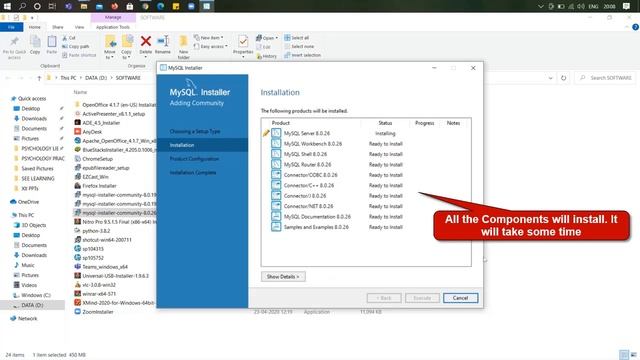Click the Show Details button
Viewport: 640px width, 360px height.
click(x=283, y=276)
